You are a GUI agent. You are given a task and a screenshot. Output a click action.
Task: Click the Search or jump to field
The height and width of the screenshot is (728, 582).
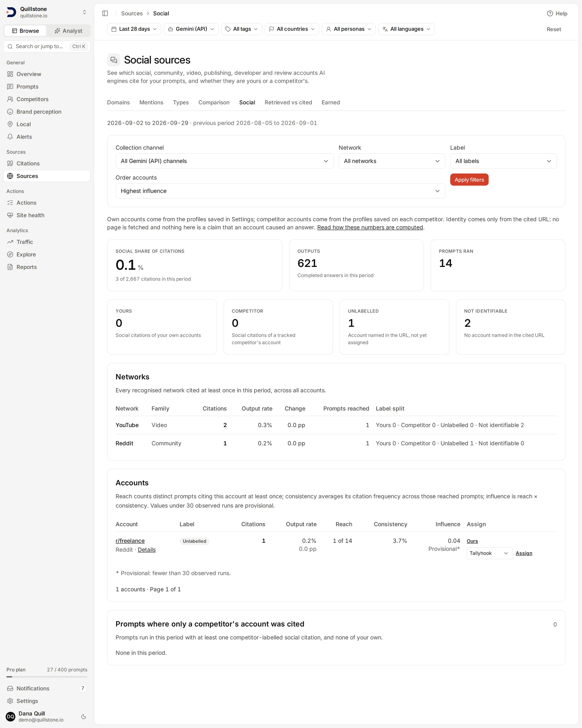click(x=47, y=46)
